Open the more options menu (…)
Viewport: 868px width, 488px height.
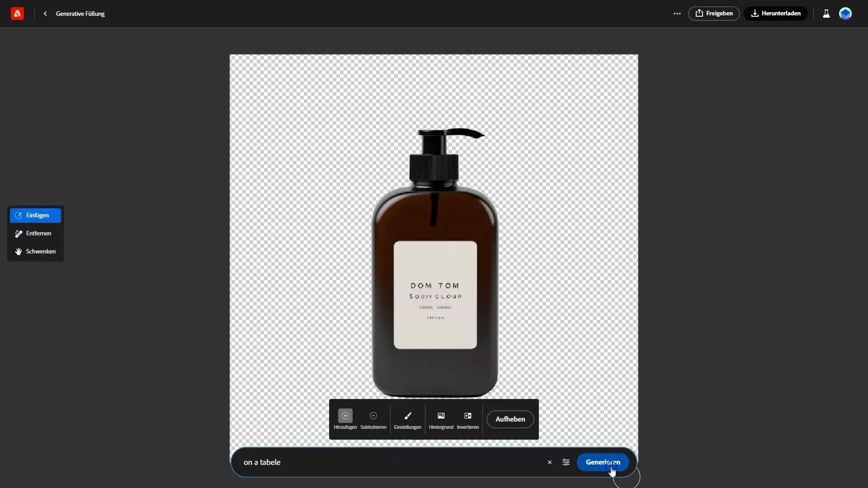pos(677,13)
